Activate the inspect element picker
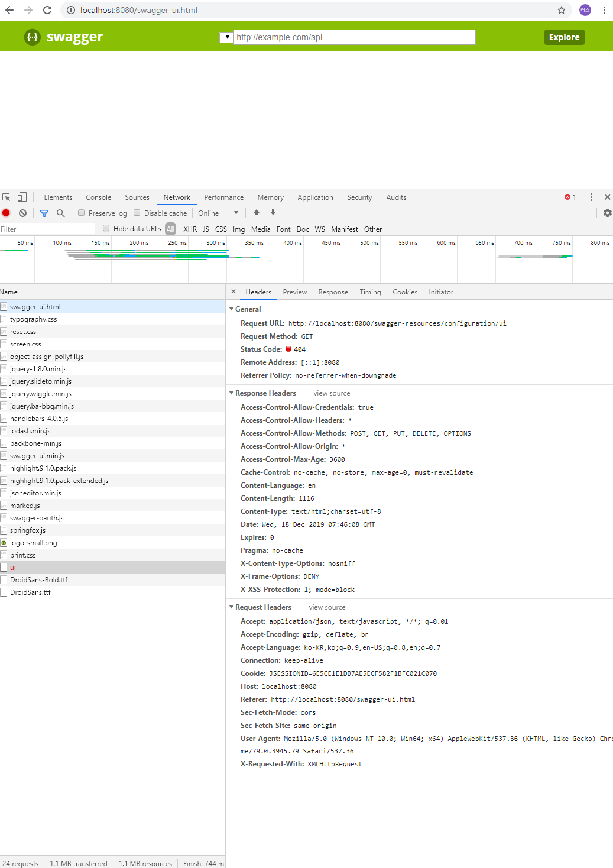 [x=7, y=197]
